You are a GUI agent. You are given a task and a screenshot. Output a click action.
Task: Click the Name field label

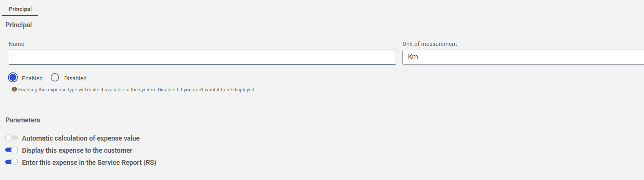pyautogui.click(x=16, y=44)
